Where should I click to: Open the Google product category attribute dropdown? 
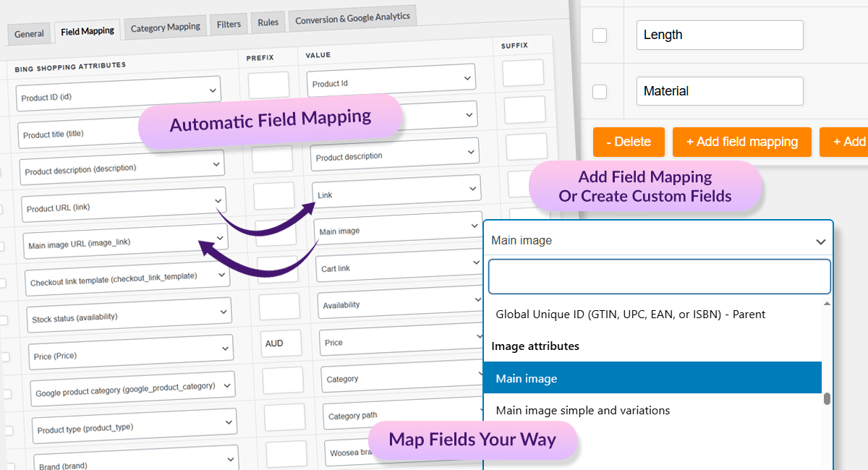135,390
